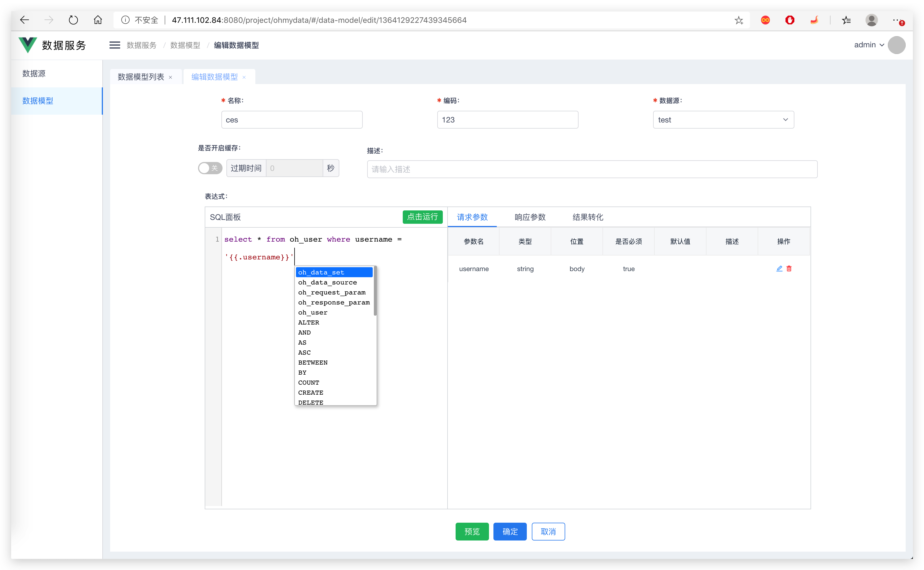Image resolution: width=924 pixels, height=570 pixels.
Task: Open the 结果转化 tab
Action: 588,217
